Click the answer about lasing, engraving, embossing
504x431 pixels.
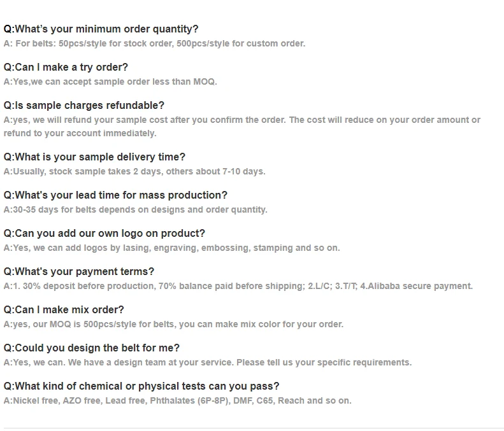[171, 248]
